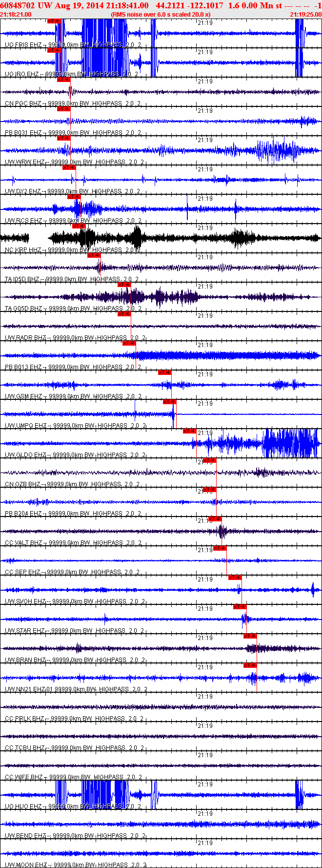Click the red pick marker on the UW GLDO trace
The width and height of the screenshot is (322, 868).
[189, 431]
